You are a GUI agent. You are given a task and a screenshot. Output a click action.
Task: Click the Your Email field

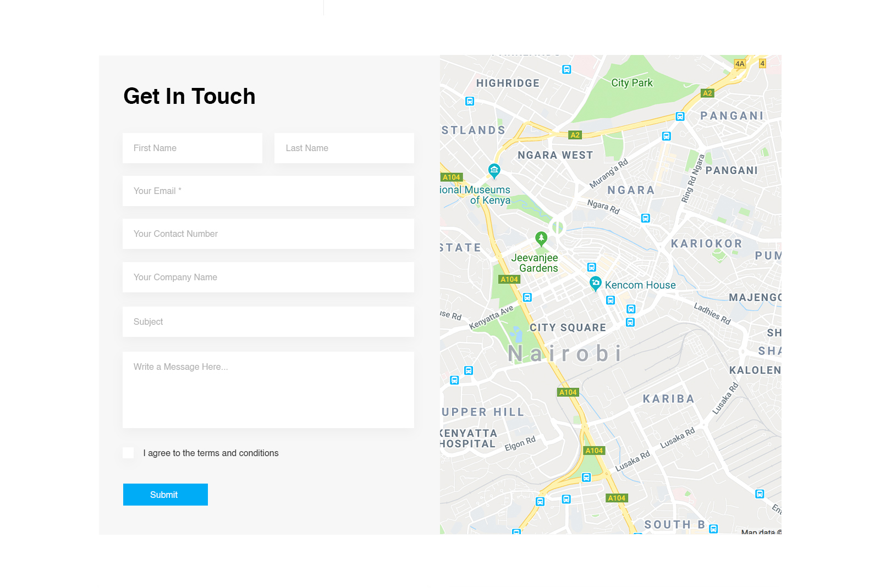(268, 191)
